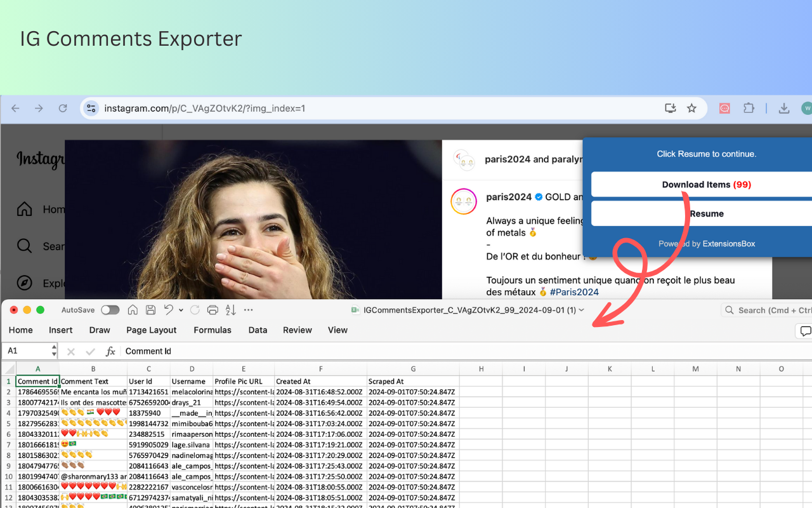Click the Excel home icon in the title bar

click(x=133, y=310)
